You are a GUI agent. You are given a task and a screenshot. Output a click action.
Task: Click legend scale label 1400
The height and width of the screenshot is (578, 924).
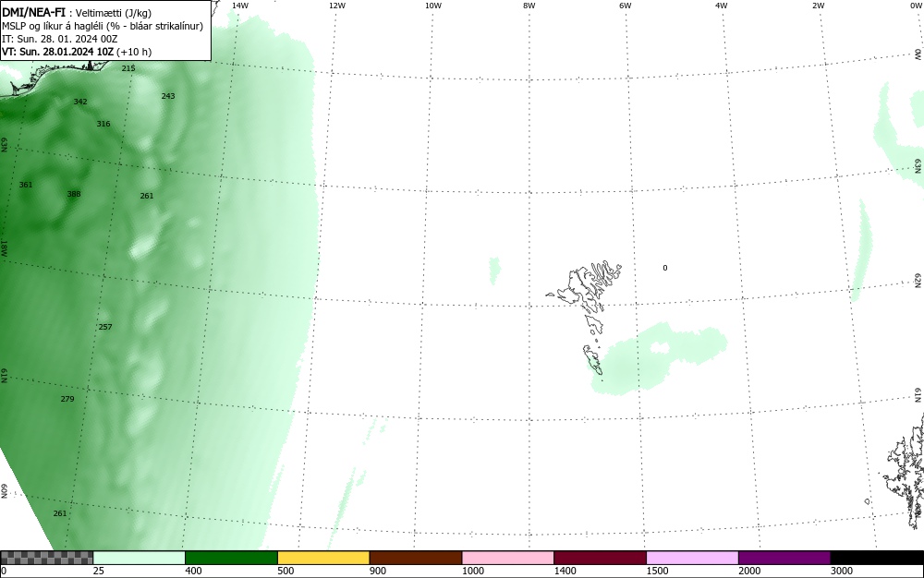point(565,571)
